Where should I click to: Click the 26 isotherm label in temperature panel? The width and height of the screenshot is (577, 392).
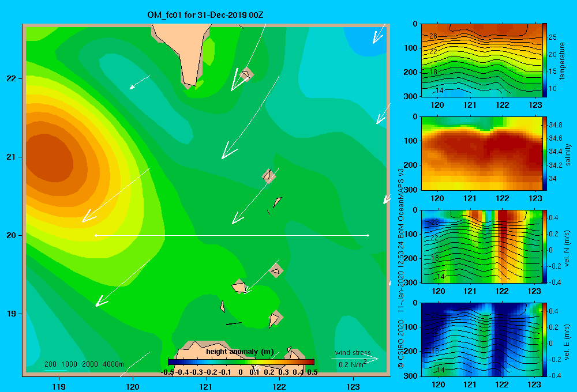coord(433,36)
